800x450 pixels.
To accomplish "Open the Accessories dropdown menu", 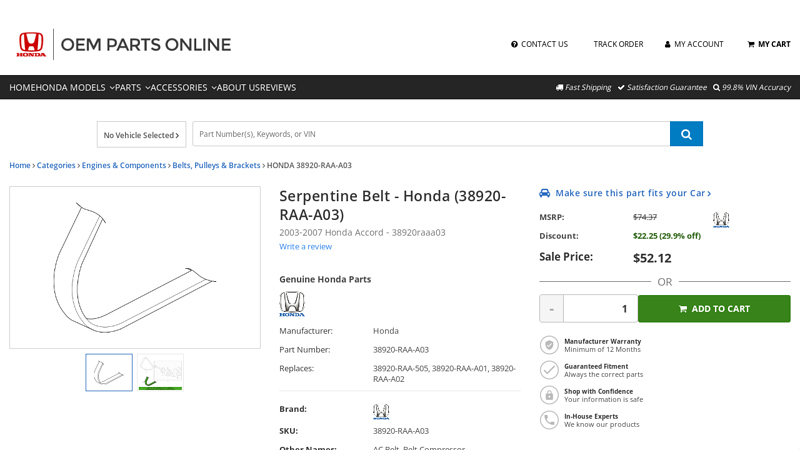I will tap(183, 87).
